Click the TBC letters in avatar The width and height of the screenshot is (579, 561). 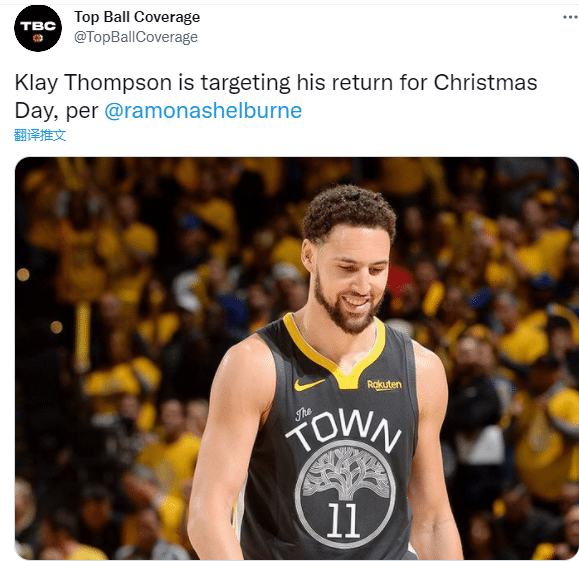point(38,26)
